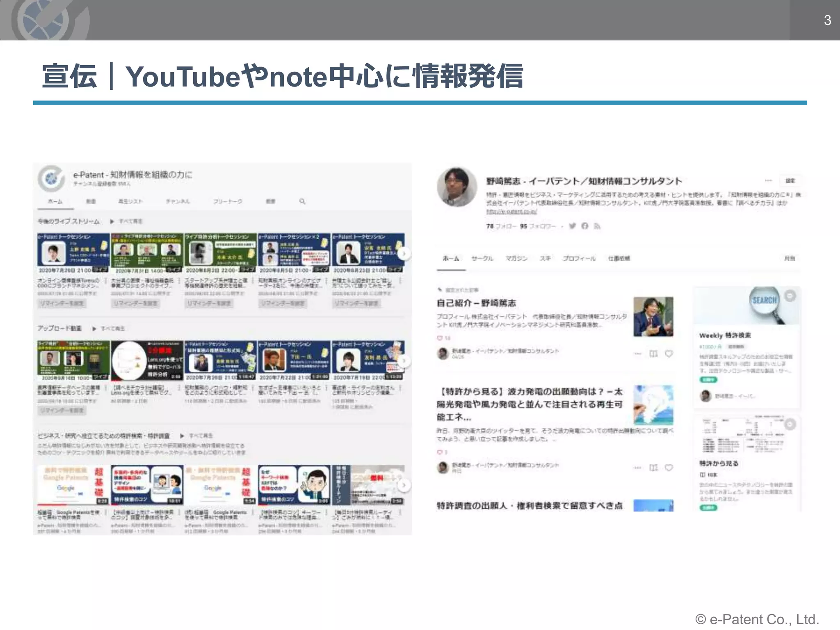
Task: Add the 自己紹介 article to a magazine with the book icon
Action: pyautogui.click(x=653, y=354)
